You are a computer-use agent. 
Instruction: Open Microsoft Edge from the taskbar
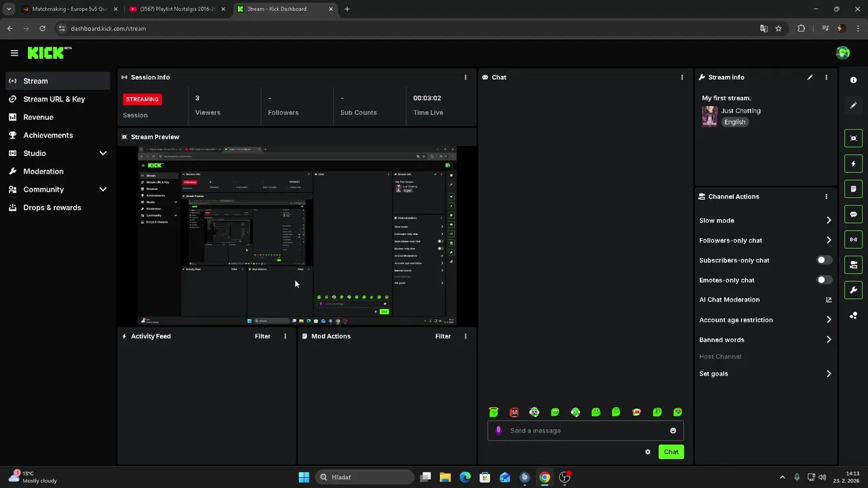coord(465,477)
